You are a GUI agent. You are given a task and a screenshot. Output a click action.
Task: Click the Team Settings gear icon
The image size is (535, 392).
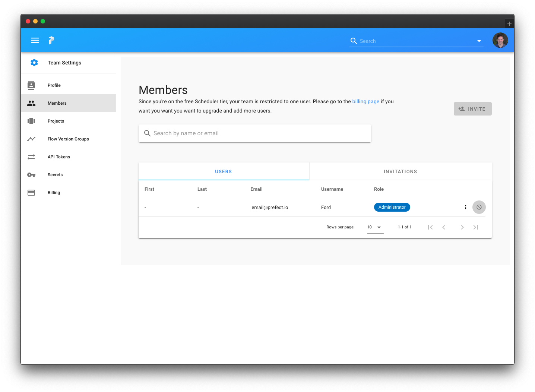tap(34, 63)
